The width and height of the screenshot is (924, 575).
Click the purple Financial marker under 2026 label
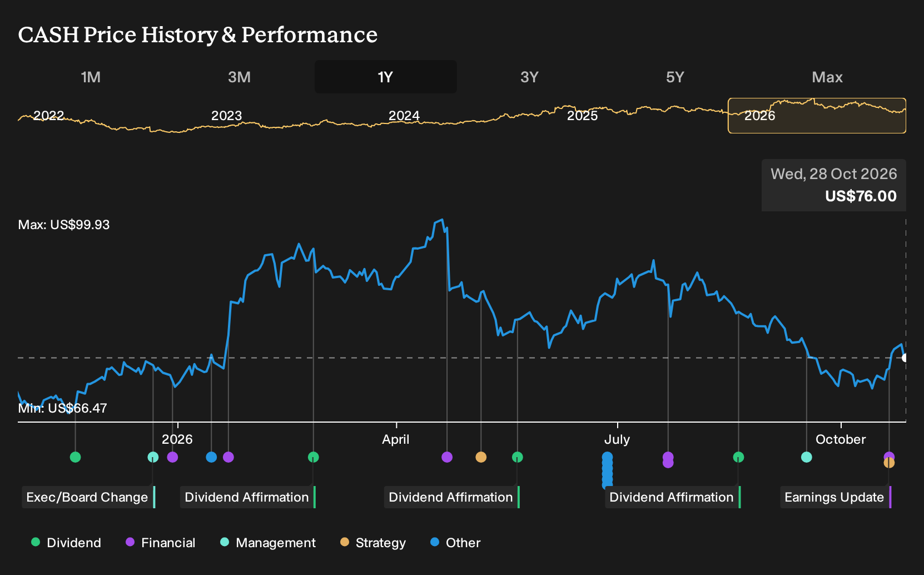pos(172,457)
